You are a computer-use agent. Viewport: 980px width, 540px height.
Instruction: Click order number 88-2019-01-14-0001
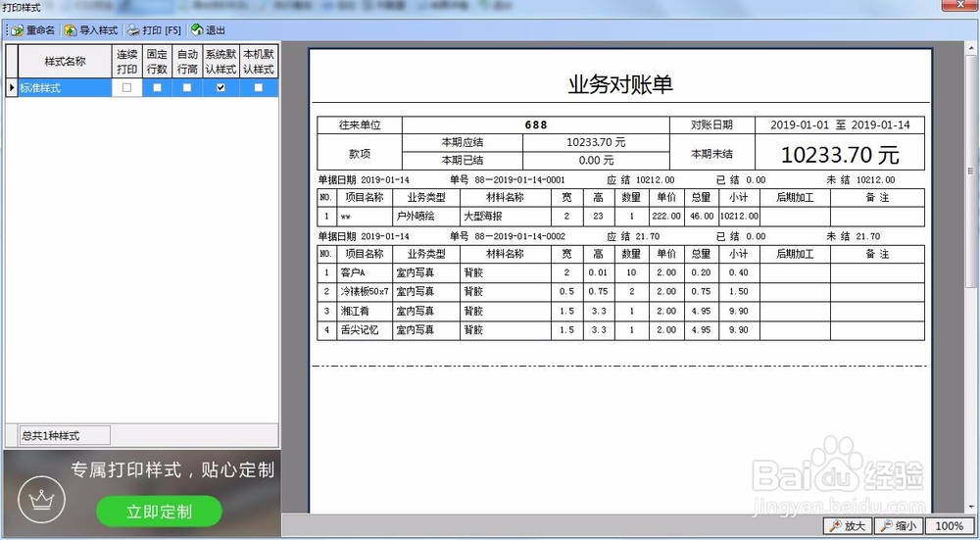[520, 180]
